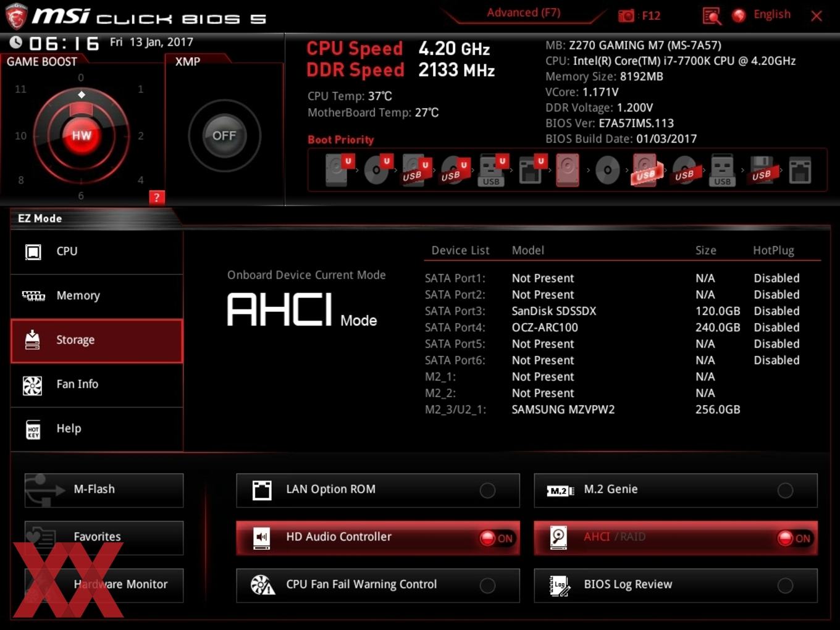840x630 pixels.
Task: Select the UEFI CD/DVD boot icon with U badge
Action: [x=378, y=170]
